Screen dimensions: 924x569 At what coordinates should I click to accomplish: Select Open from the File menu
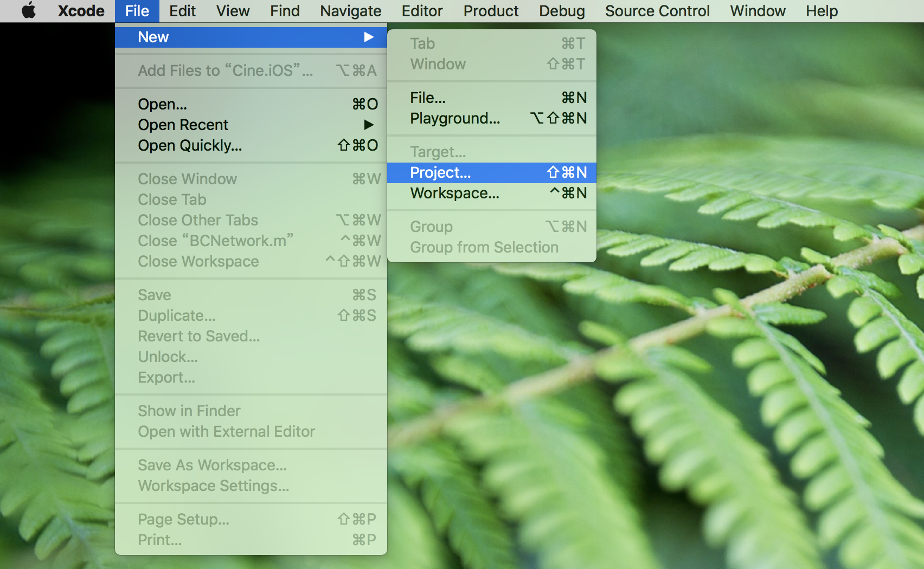[x=162, y=104]
